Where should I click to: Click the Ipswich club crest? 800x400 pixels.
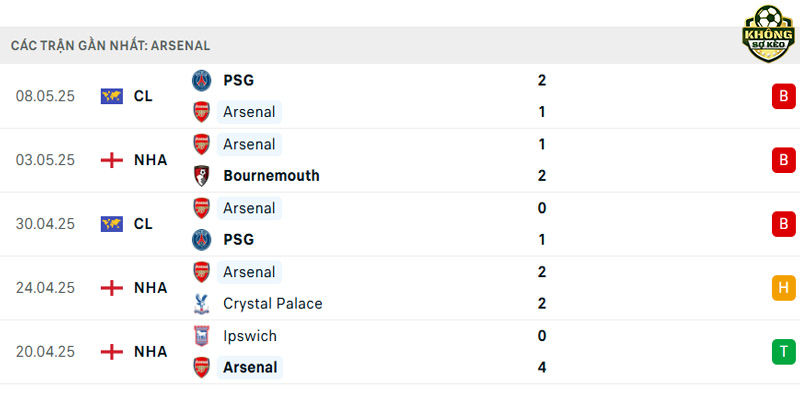(x=202, y=336)
